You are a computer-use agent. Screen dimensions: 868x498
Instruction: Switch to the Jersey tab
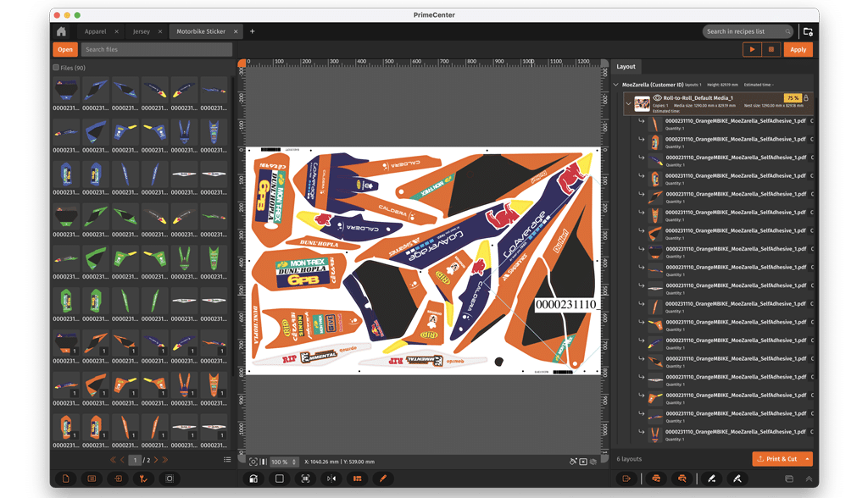point(142,31)
